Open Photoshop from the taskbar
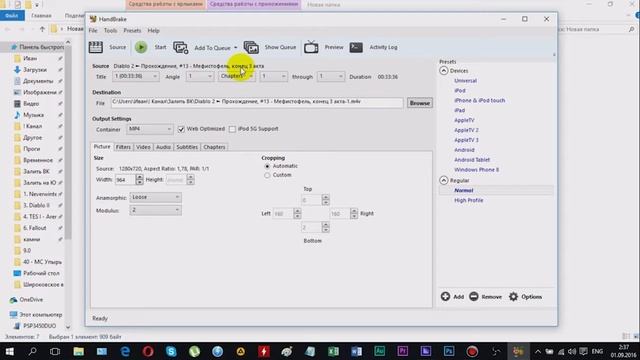Image resolution: width=640 pixels, height=360 pixels. tap(449, 351)
